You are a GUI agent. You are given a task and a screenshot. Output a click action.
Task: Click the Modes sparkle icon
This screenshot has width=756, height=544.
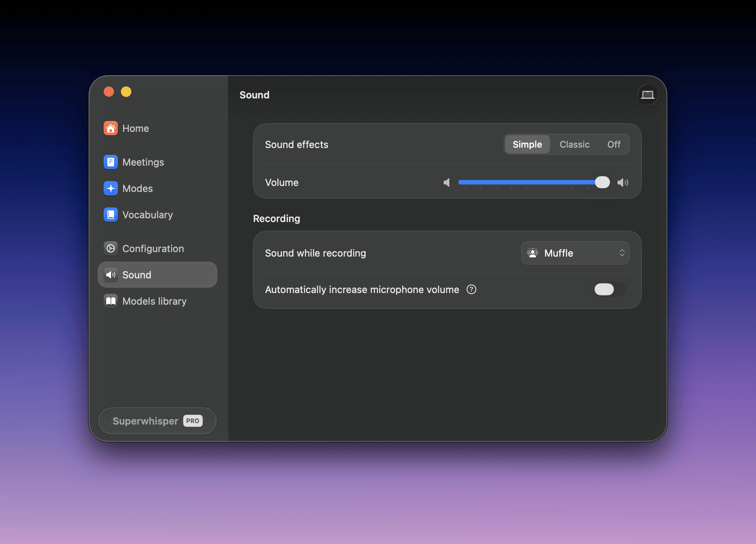click(110, 188)
